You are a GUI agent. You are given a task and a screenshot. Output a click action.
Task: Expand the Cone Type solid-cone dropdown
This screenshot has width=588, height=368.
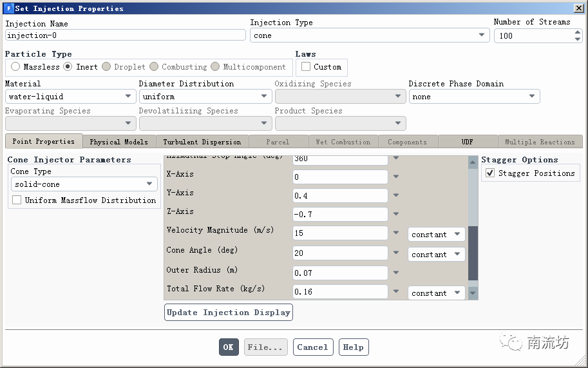coord(84,184)
